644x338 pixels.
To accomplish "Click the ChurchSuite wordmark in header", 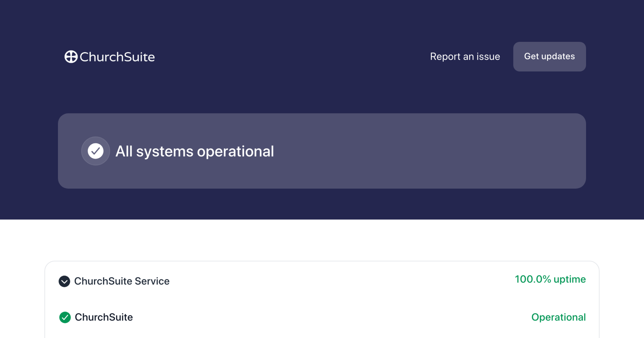I will (117, 57).
